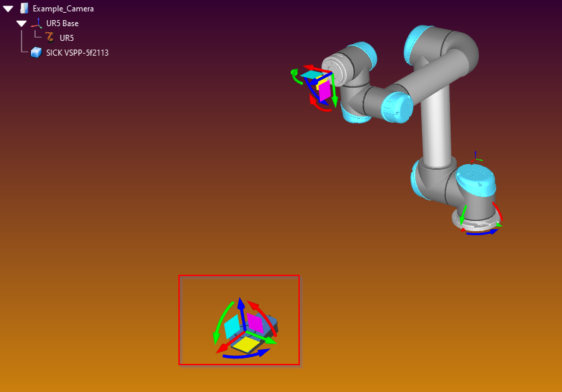
Task: Click the green curved rotation arrow on camera gizmo
Action: (221, 322)
